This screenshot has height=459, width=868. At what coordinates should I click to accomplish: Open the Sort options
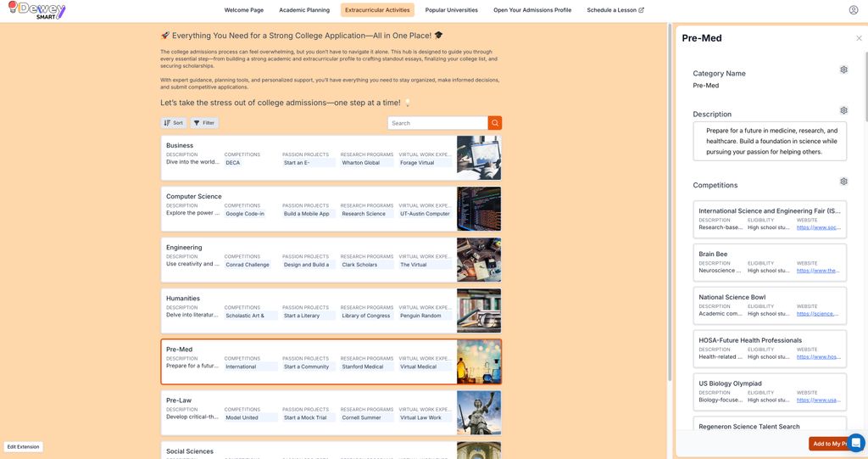pos(173,123)
